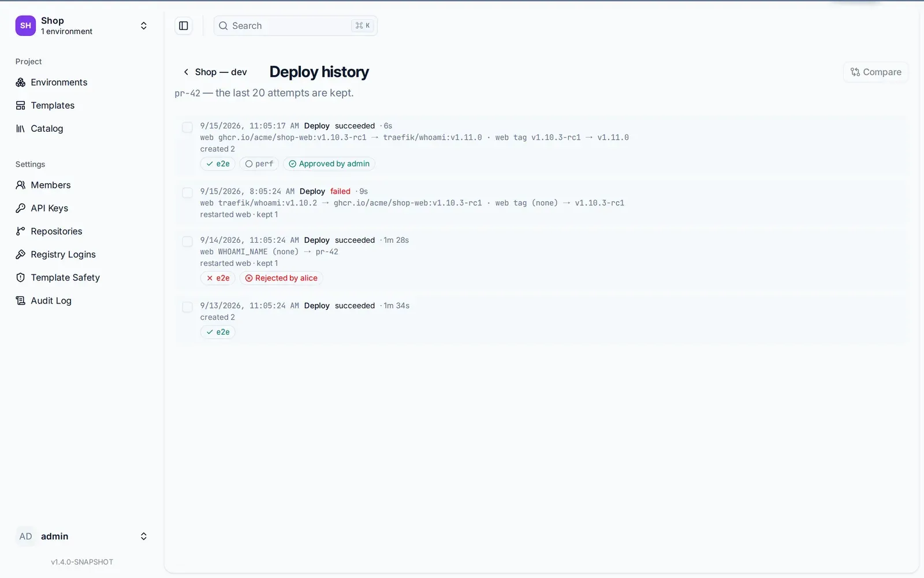Viewport: 924px width, 578px height.
Task: Open Audit Log page
Action: click(82, 301)
